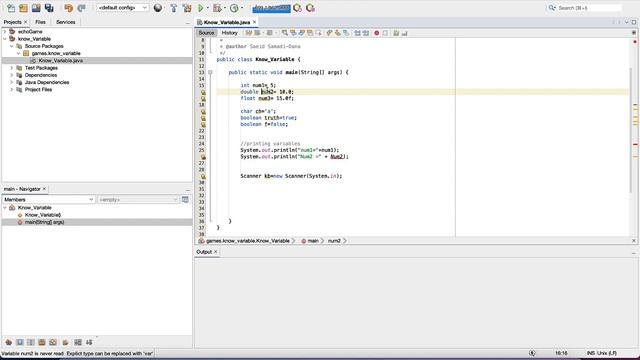Viewport: 640px width, 360px height.
Task: Click the Undo toolbar icon
Action: pyautogui.click(x=68, y=8)
